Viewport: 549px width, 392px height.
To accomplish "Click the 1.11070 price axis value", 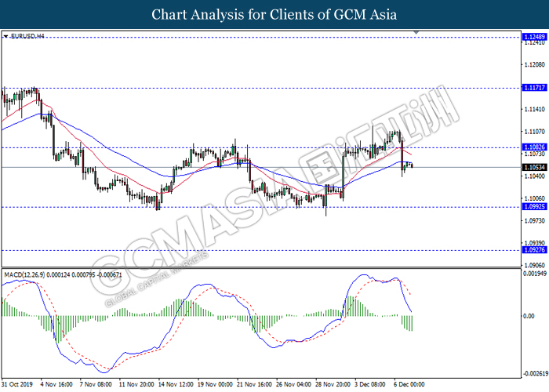I will [x=535, y=132].
